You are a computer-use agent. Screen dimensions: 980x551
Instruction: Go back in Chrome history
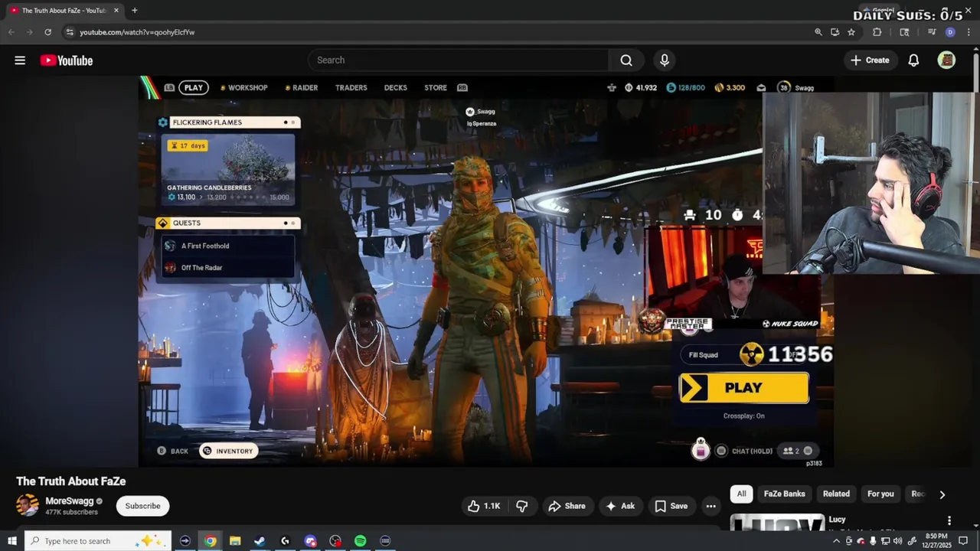click(x=11, y=32)
